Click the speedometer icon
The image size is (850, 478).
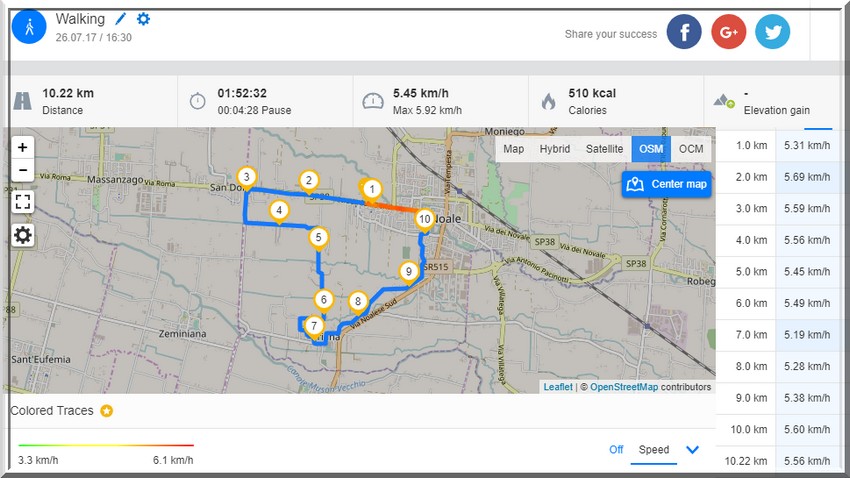[373, 101]
